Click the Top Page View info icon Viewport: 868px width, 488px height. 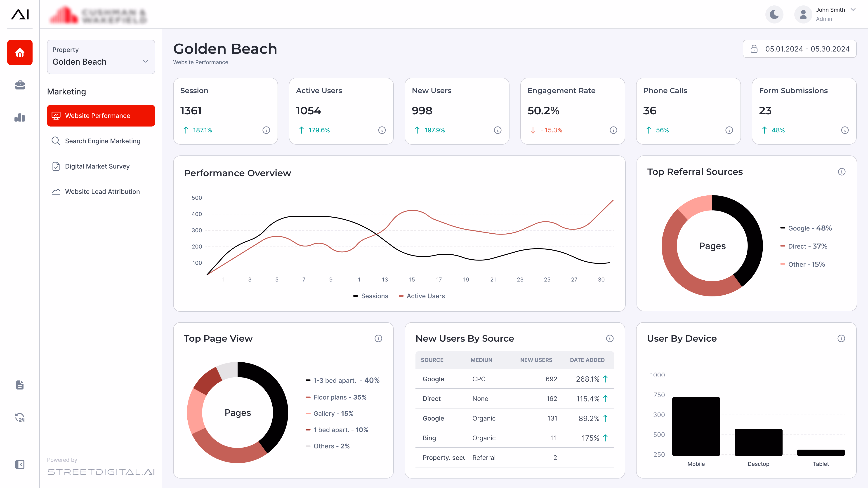click(x=378, y=338)
